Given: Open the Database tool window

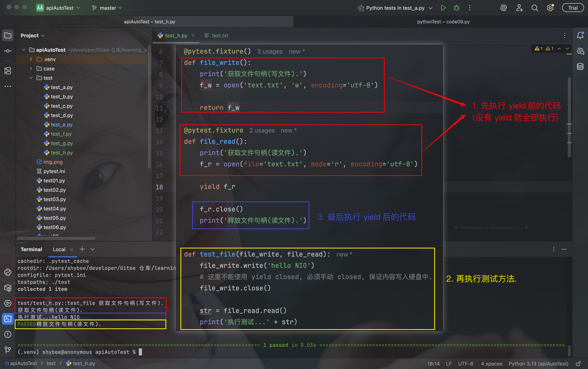Looking at the screenshot, I should (580, 66).
